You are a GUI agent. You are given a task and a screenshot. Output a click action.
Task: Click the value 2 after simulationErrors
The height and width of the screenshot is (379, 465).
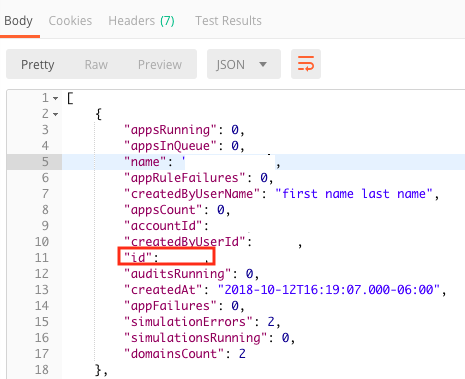click(x=271, y=322)
